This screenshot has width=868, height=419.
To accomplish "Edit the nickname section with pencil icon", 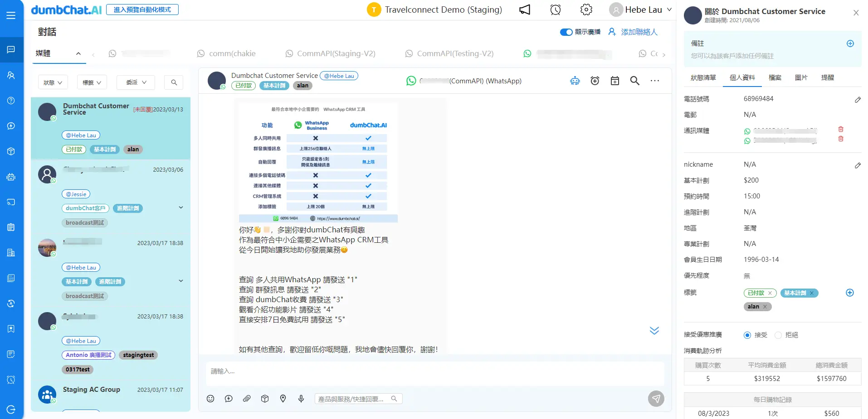I will coord(858,165).
